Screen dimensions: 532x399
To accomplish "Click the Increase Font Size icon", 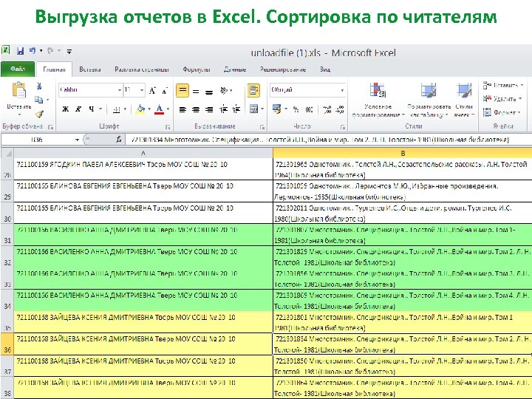I will point(153,90).
